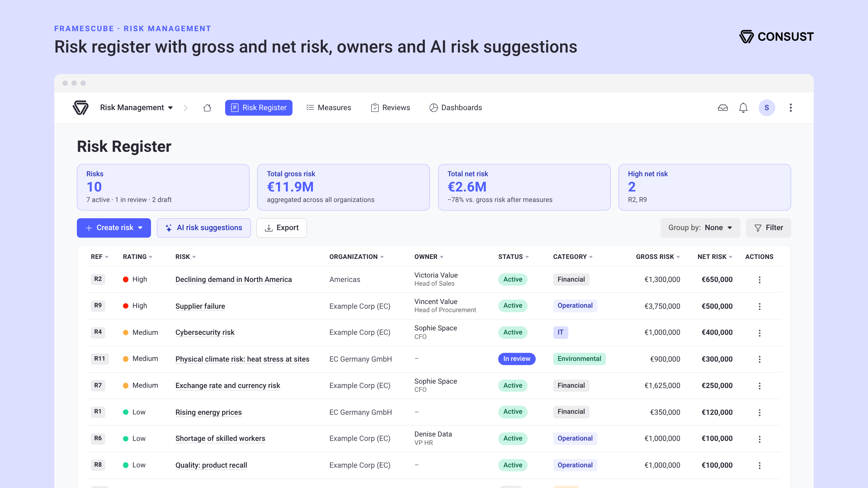Go to the home icon in breadcrumb

click(207, 108)
